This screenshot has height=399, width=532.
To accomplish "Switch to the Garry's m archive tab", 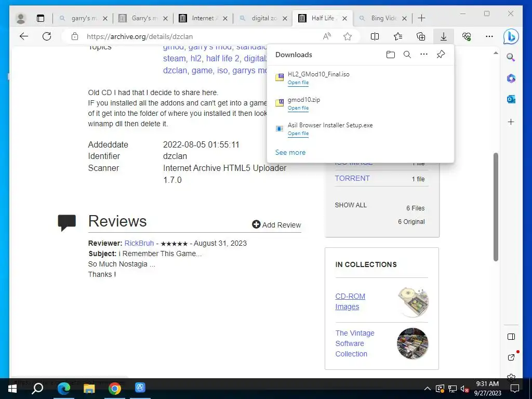I will [x=142, y=18].
